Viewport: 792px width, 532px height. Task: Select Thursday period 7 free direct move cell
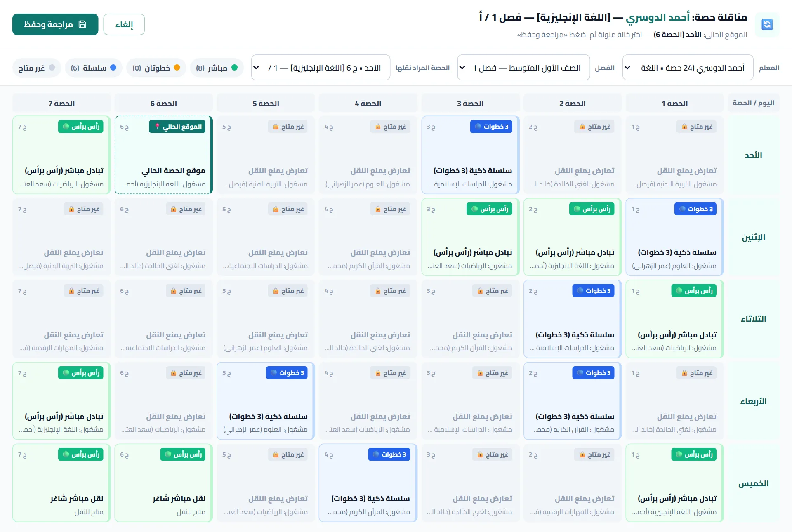61,483
